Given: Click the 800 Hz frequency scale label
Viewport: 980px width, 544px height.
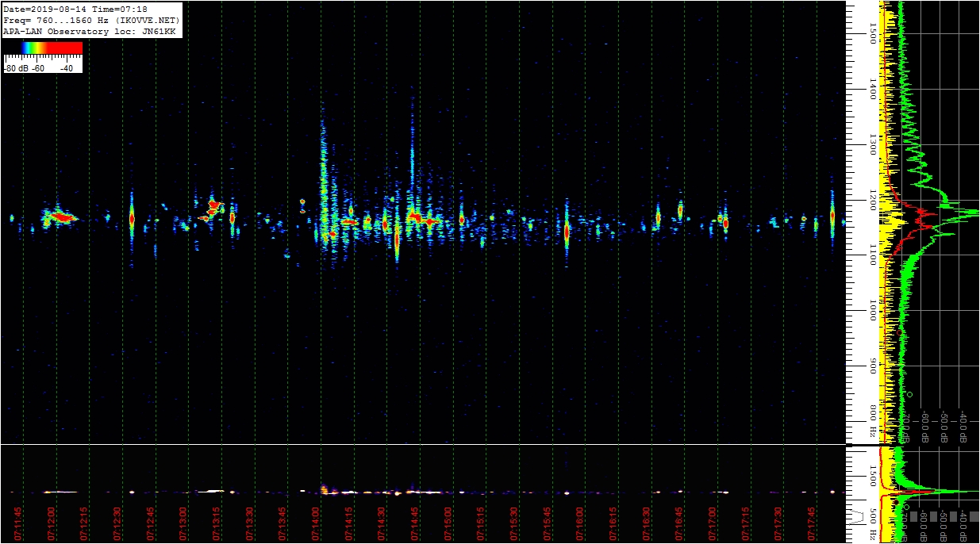Looking at the screenshot, I should [872, 421].
